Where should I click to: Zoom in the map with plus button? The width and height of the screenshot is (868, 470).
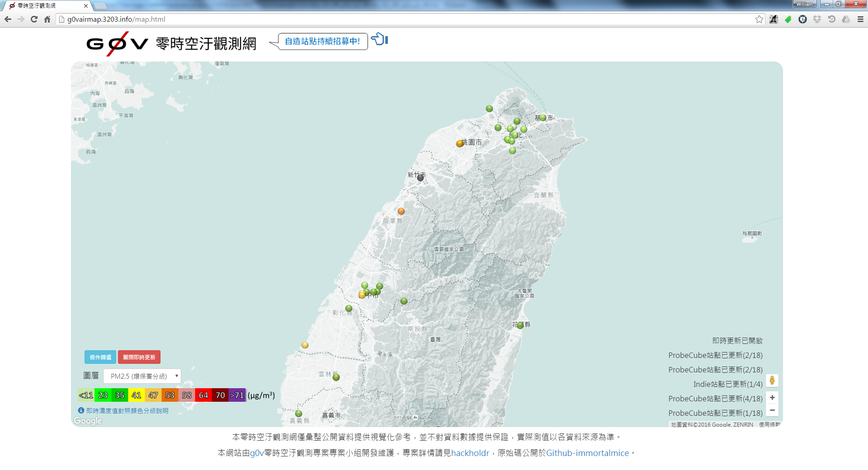pos(772,398)
